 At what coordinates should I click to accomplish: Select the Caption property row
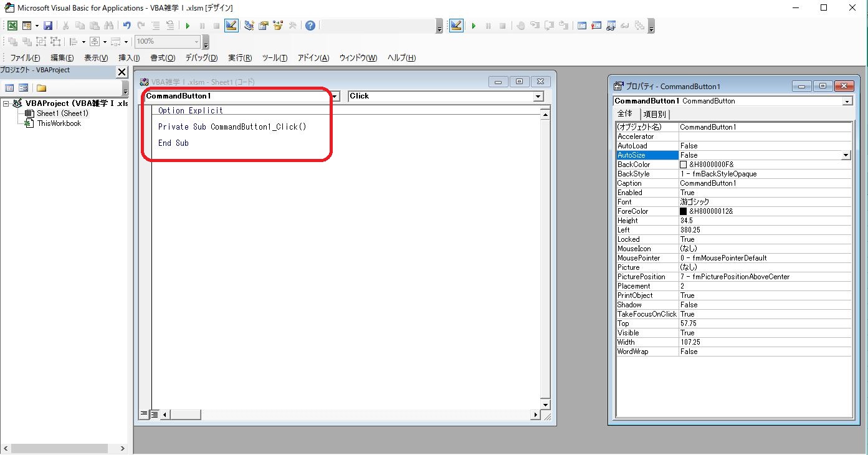733,183
